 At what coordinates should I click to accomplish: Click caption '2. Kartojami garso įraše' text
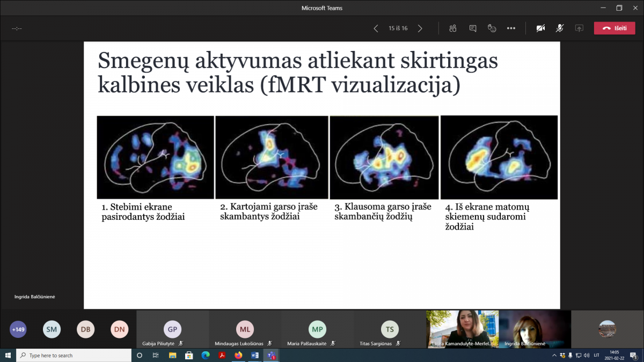coord(268,206)
